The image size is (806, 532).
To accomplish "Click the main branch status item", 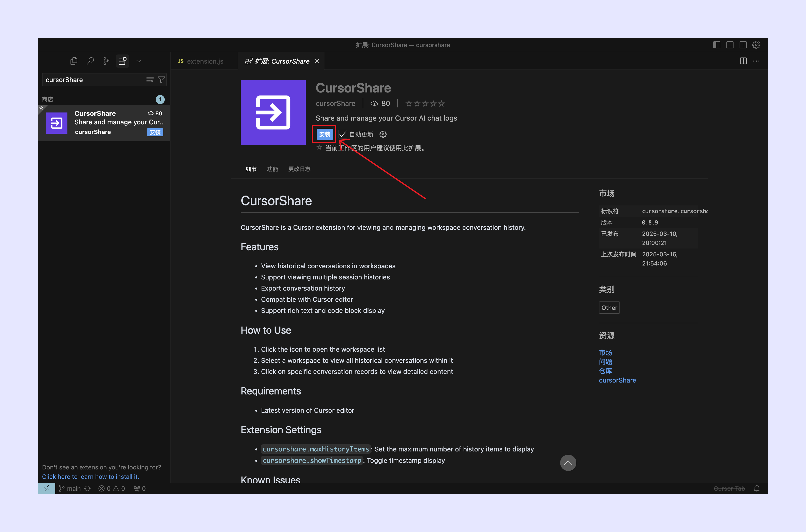I will pyautogui.click(x=70, y=489).
